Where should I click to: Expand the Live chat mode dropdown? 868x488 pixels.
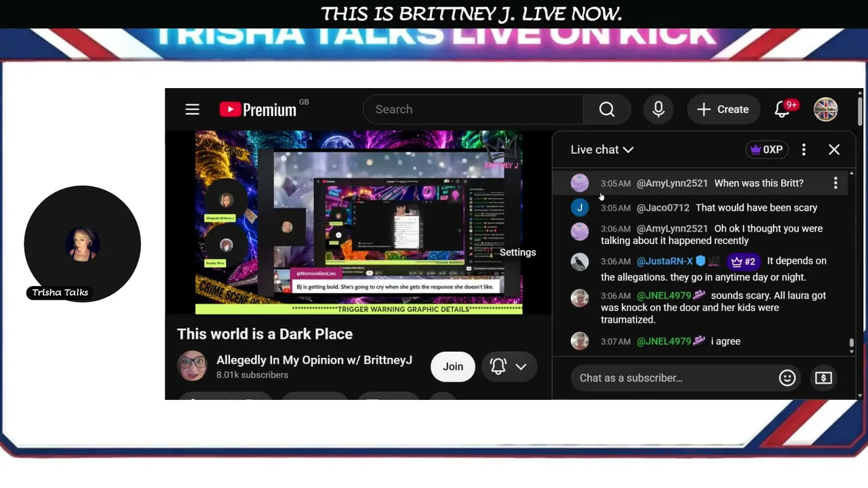click(x=602, y=150)
